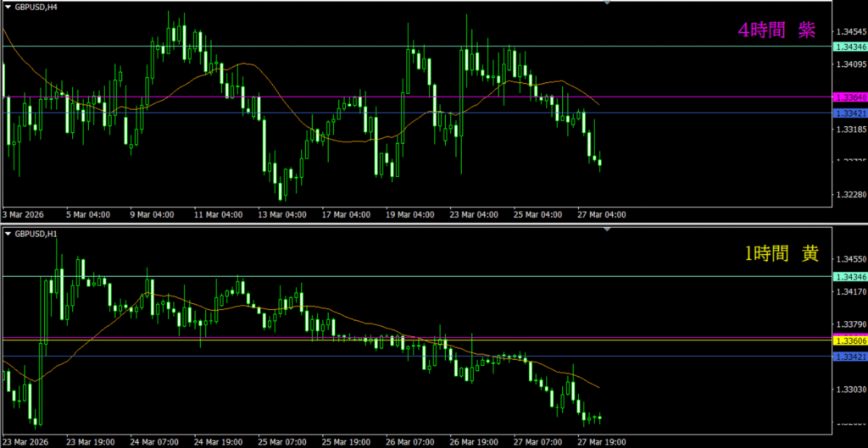
Task: Click '27 Mar 19:00' on H1 time axis
Action: (601, 441)
